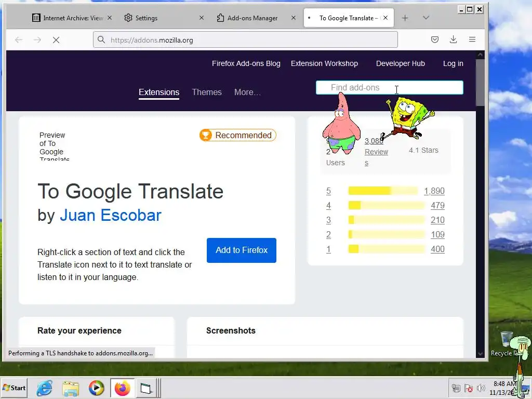The height and width of the screenshot is (399, 532).
Task: Open the Windows Start menu
Action: pos(14,388)
